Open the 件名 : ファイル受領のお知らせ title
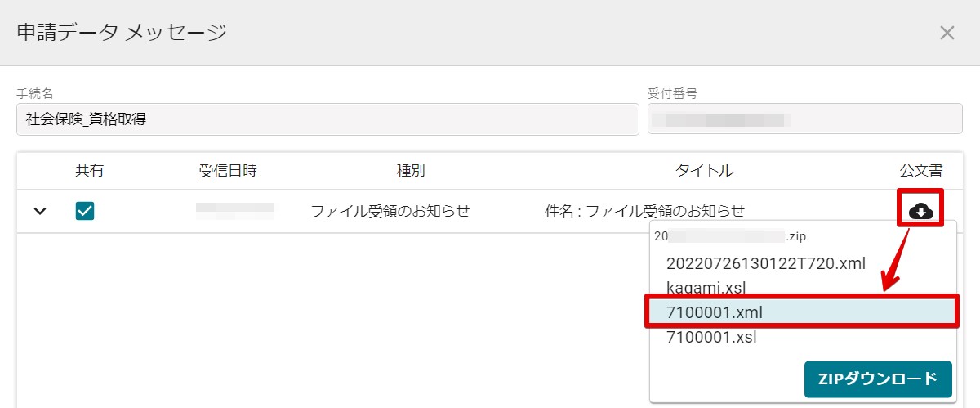The width and height of the screenshot is (980, 408). (x=645, y=211)
